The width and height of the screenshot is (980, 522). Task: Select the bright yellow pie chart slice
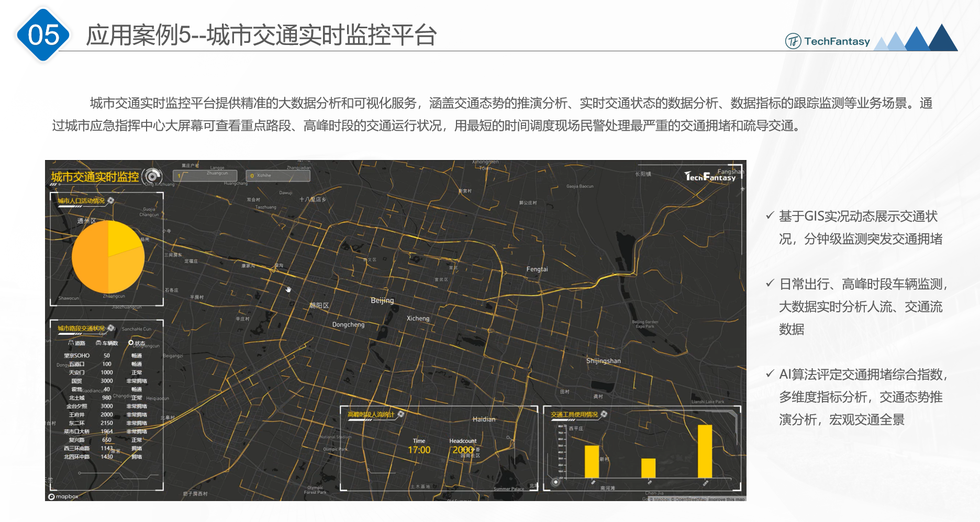124,237
